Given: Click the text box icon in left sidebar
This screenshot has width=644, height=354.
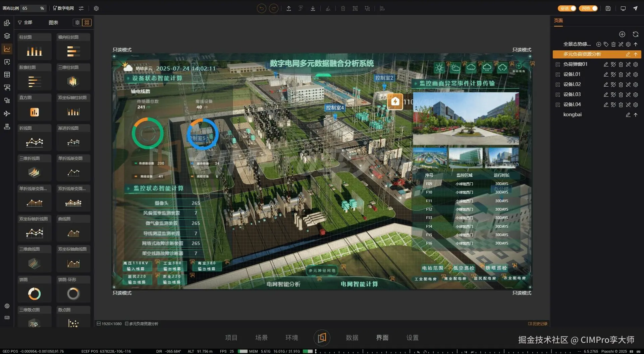Looking at the screenshot, I should pos(7,62).
